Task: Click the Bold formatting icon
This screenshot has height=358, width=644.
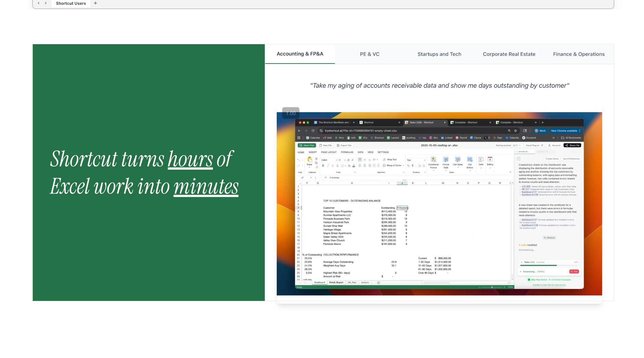Action: (x=323, y=166)
